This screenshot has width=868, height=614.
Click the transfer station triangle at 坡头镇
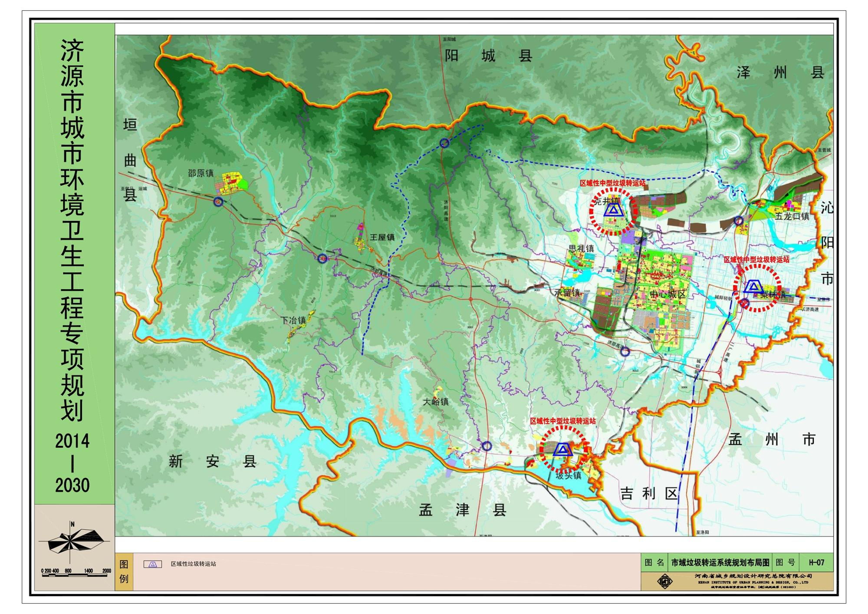(x=562, y=449)
